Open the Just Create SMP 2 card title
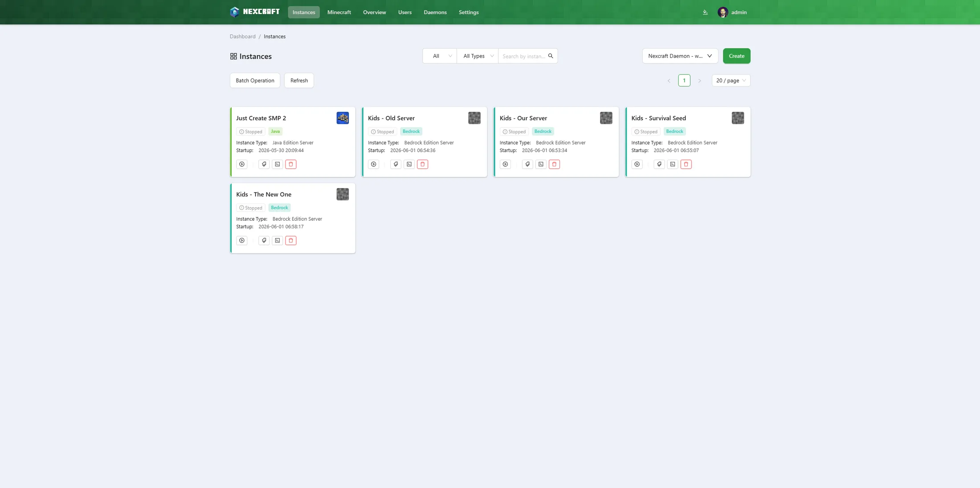This screenshot has height=488, width=980. point(261,118)
